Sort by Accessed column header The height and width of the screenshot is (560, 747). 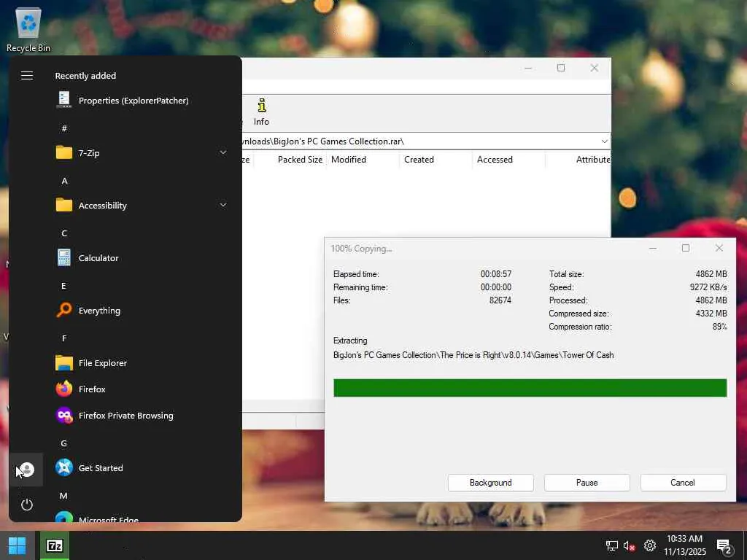click(495, 160)
